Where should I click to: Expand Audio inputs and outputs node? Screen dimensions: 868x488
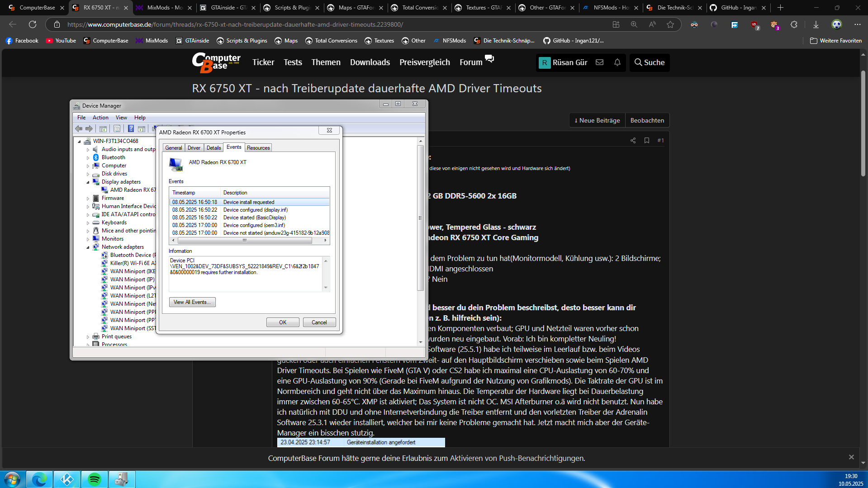coord(88,149)
